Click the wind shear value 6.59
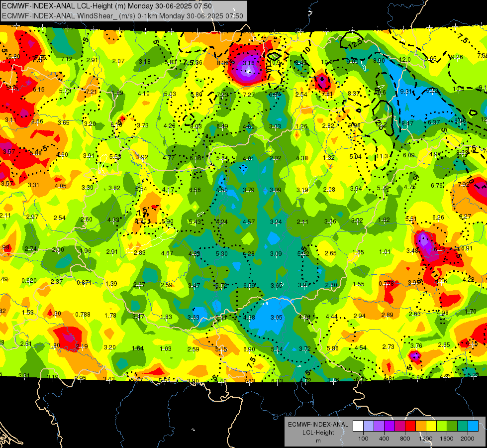Viewport: 487px width, 448px height. (249, 285)
